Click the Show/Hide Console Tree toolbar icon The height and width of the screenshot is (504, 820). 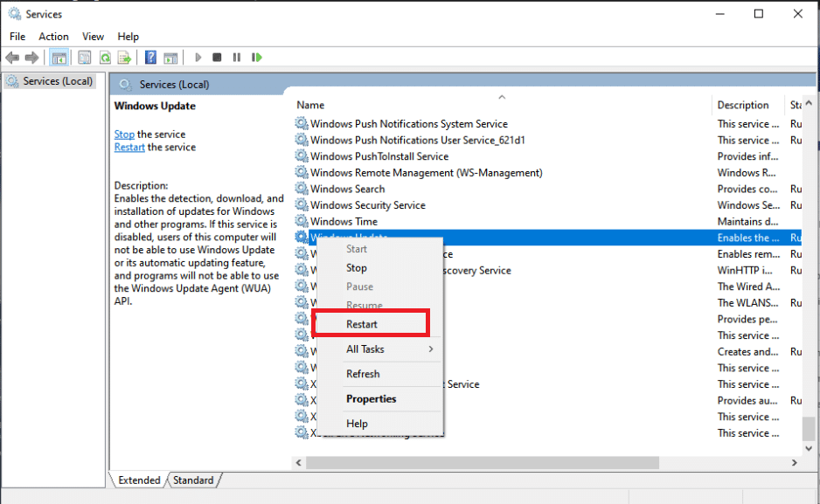tap(59, 58)
